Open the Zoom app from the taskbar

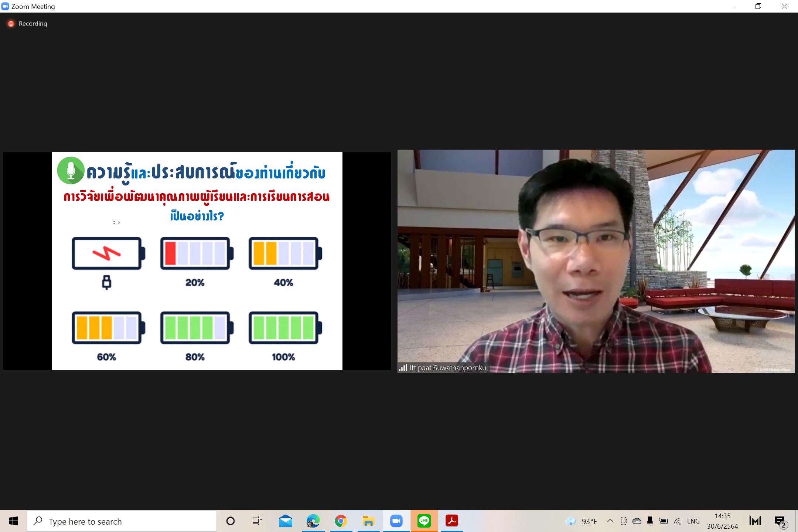coord(396,521)
